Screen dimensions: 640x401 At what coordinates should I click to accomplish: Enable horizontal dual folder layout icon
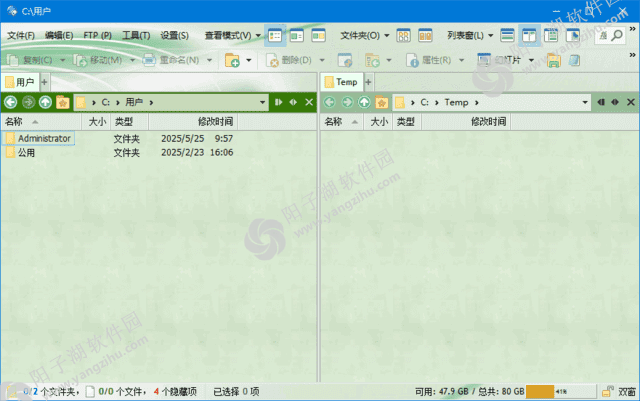425,36
